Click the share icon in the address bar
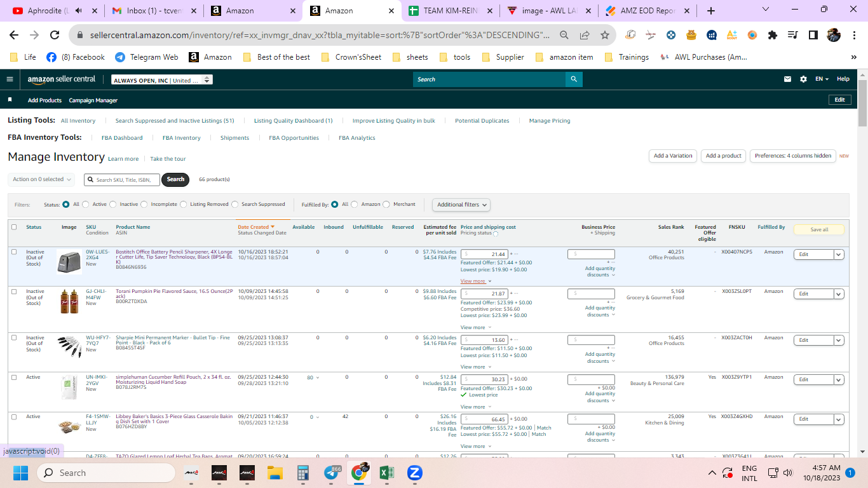Viewport: 868px width, 488px height. coord(585,36)
